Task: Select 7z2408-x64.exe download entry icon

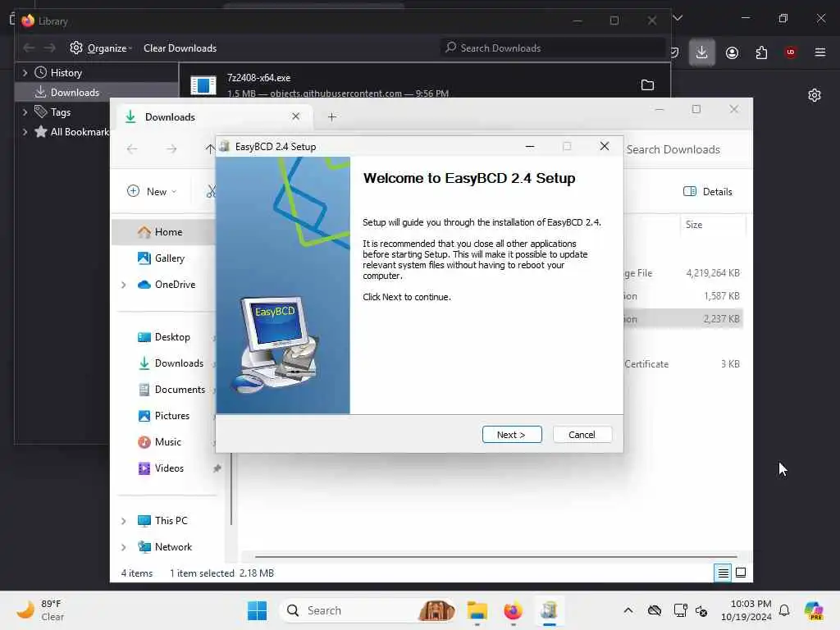Action: [203, 84]
